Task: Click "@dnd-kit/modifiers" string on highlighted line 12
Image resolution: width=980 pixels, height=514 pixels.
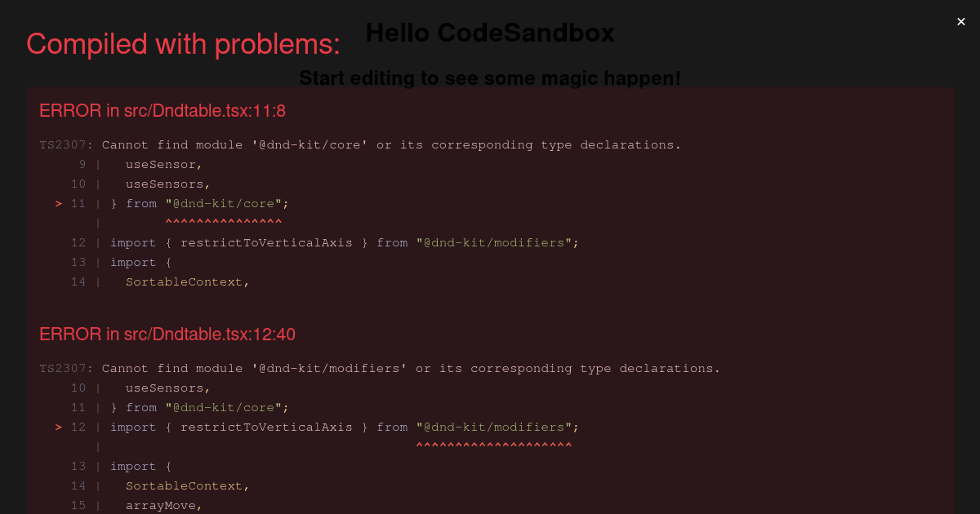Action: tap(493, 428)
